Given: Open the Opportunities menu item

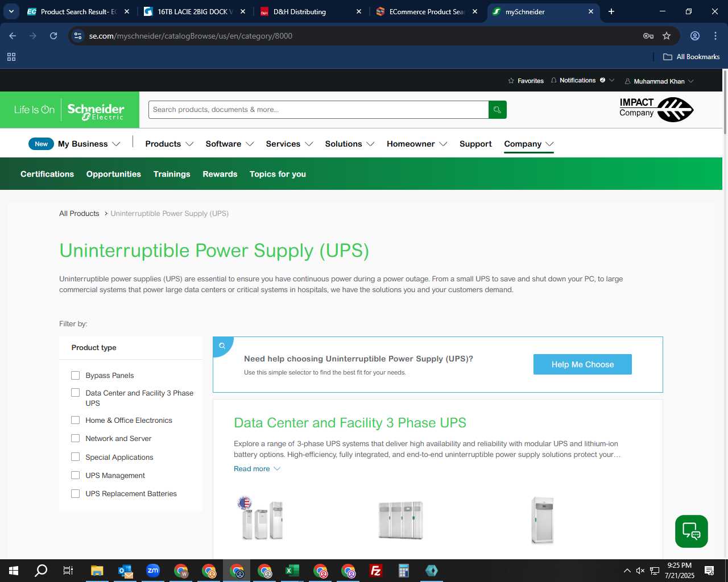Looking at the screenshot, I should tap(114, 174).
